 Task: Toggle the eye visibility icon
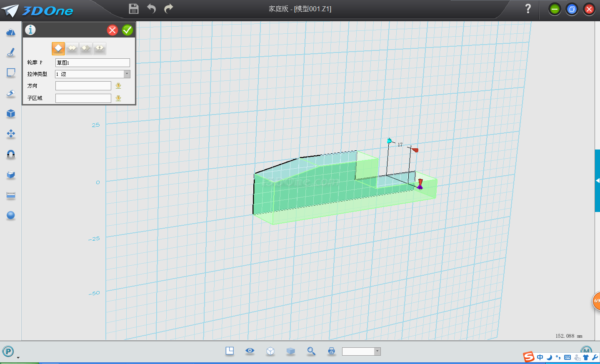coord(250,351)
